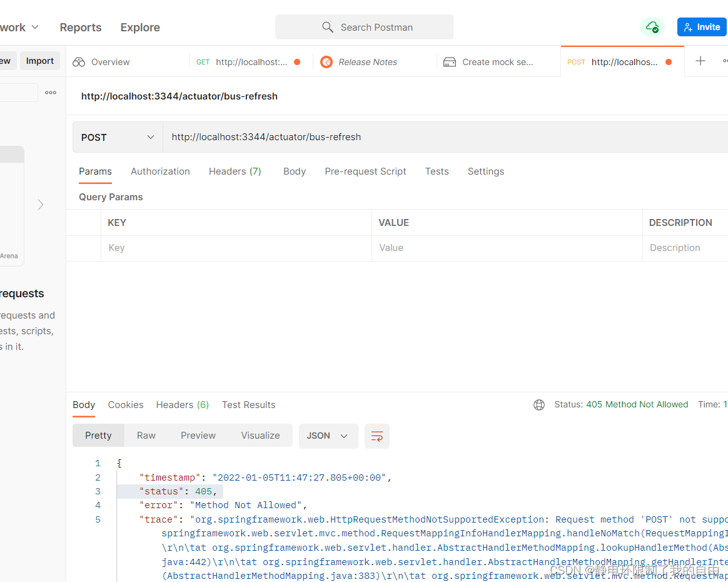Click the Search Postman field
The image size is (728, 582).
tap(365, 27)
